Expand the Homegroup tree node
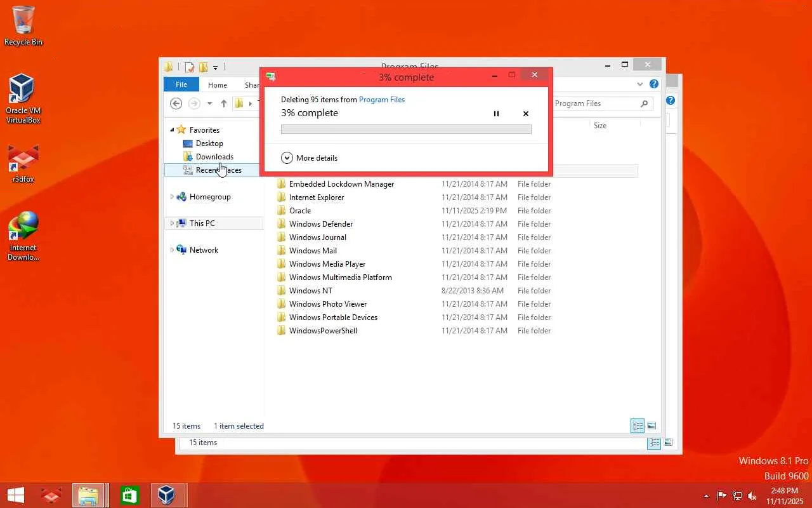The height and width of the screenshot is (508, 812). coord(172,197)
